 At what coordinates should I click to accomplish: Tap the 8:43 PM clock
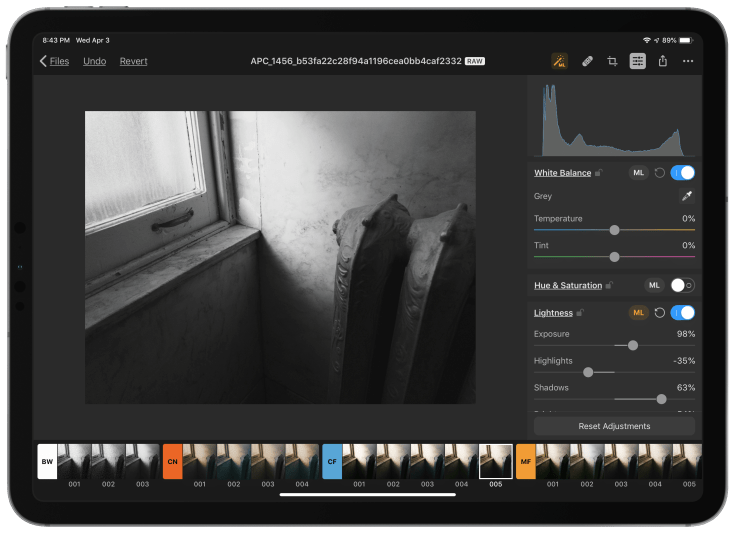point(56,40)
